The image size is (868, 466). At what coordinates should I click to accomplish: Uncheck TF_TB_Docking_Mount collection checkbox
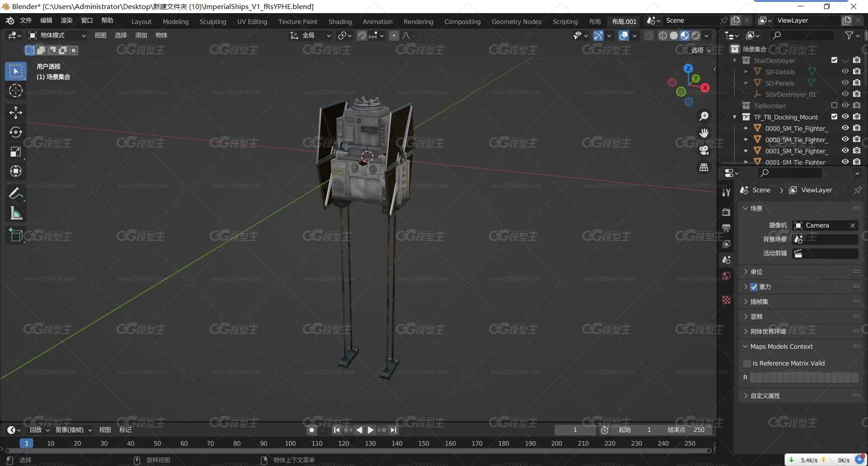tap(834, 117)
